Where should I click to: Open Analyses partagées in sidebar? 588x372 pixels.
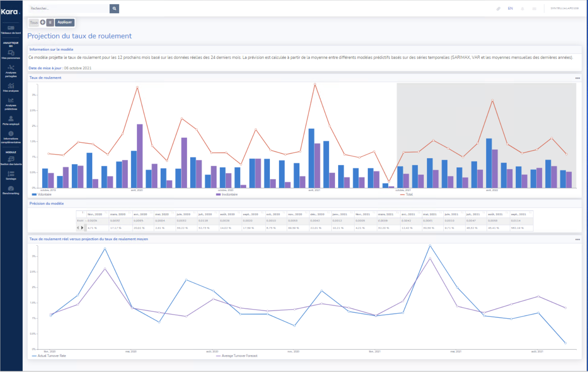pyautogui.click(x=11, y=71)
